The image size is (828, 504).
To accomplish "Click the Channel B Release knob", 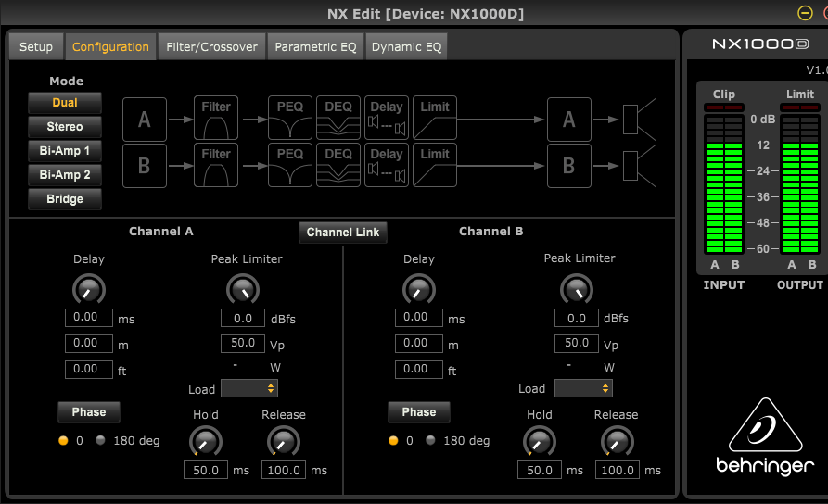I will (617, 441).
